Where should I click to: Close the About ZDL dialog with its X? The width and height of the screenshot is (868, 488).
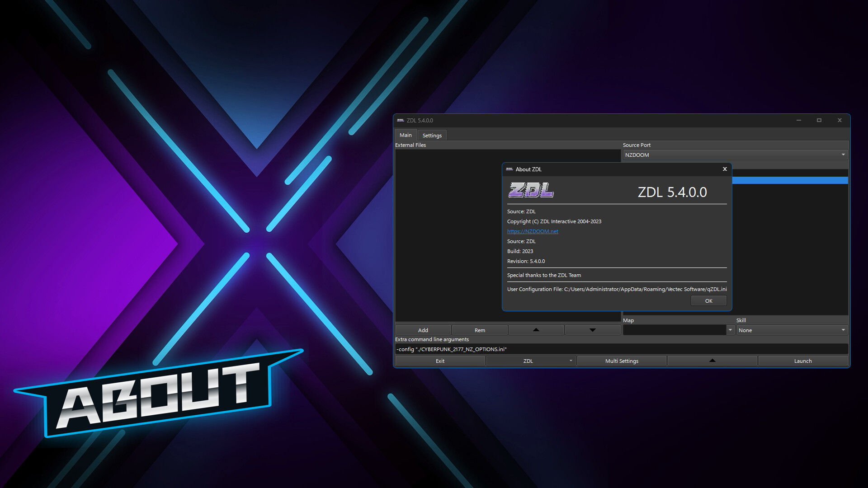(725, 169)
